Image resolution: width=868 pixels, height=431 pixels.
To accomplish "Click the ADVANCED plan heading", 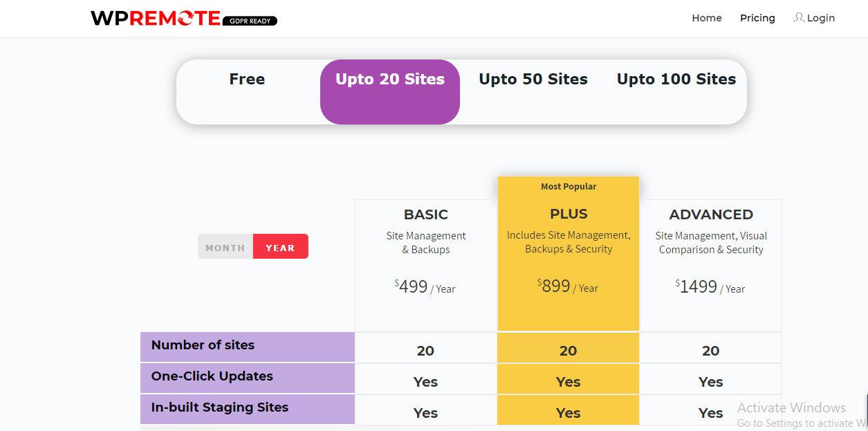I will 711,214.
